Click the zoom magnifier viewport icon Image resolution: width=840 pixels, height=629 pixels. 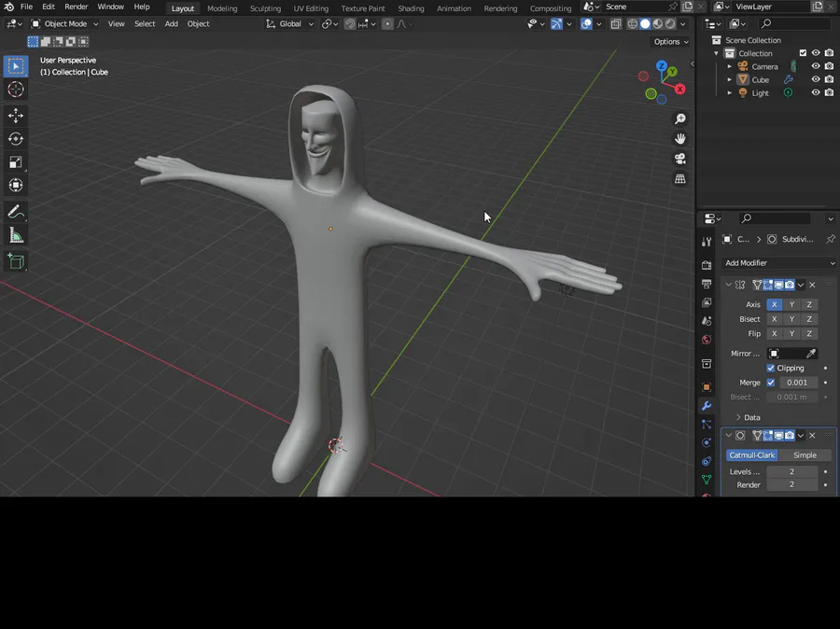680,119
